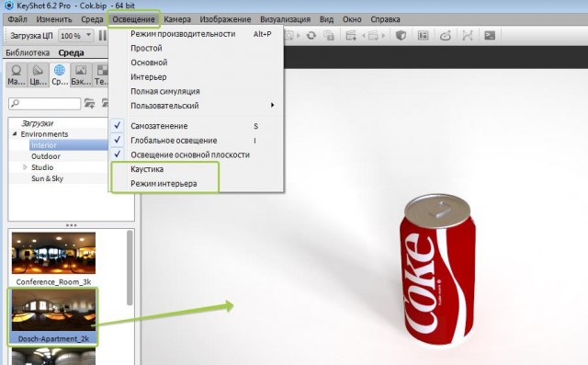Click the shield-shaped toolbar icon
The image size is (588, 365).
click(x=401, y=36)
